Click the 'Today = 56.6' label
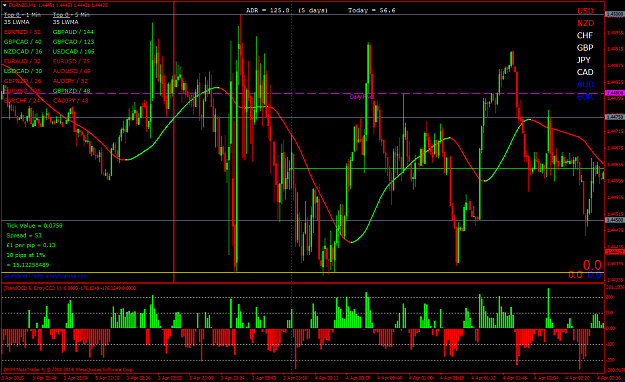The height and width of the screenshot is (382, 625). 371,10
